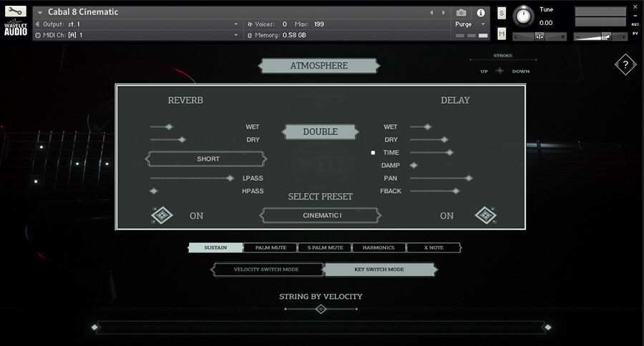This screenshot has height=346, width=644.
Task: Click the Delay PAN slider handle
Action: coord(469,178)
